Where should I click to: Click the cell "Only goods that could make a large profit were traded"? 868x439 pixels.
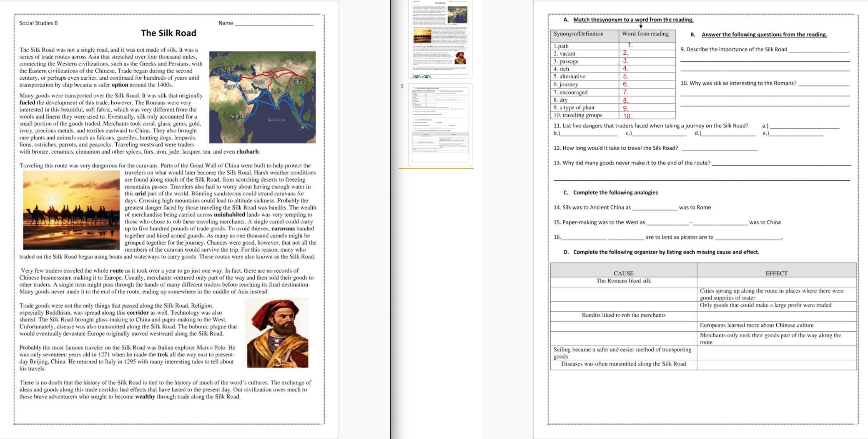pos(777,306)
